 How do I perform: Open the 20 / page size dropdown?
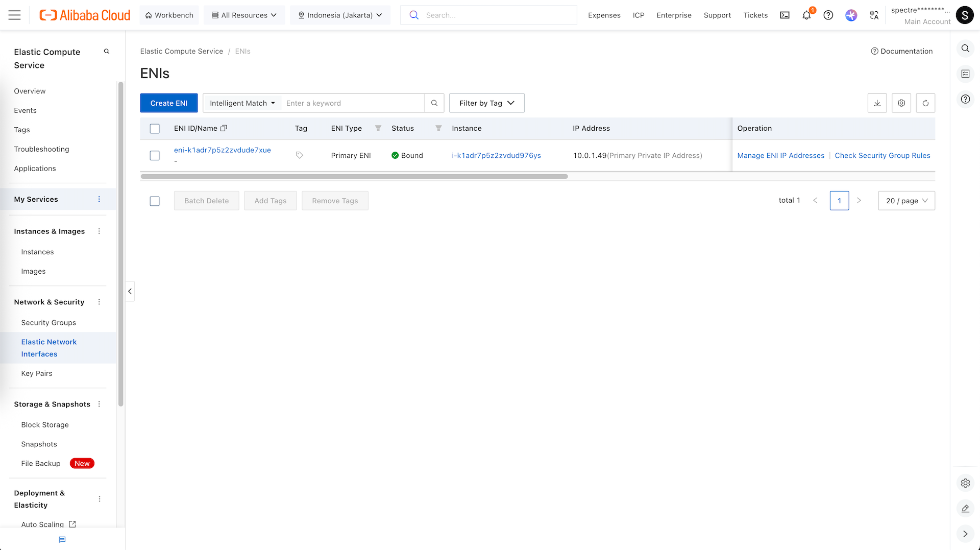coord(906,201)
